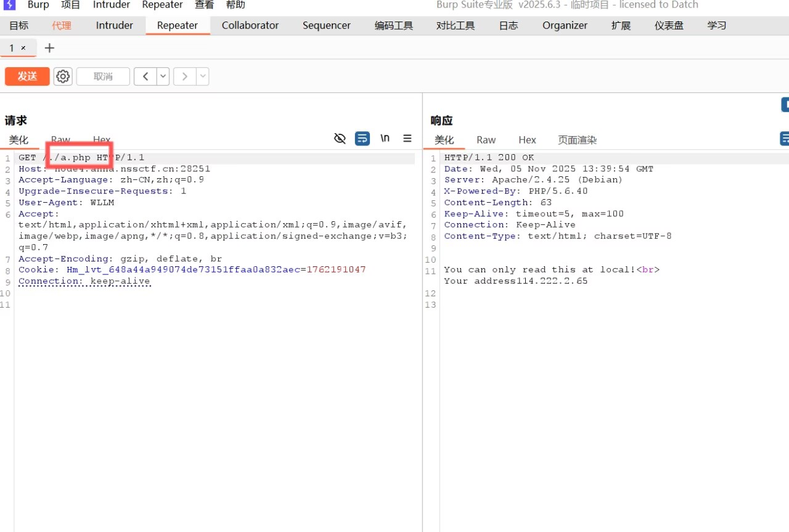This screenshot has height=532, width=789.
Task: Select the response 页面渲染 render tab
Action: [577, 140]
